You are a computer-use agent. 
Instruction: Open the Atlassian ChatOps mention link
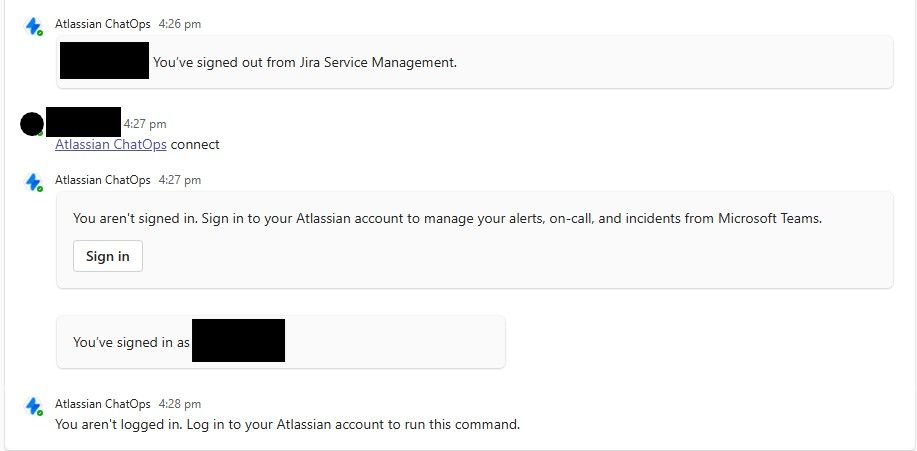(111, 144)
